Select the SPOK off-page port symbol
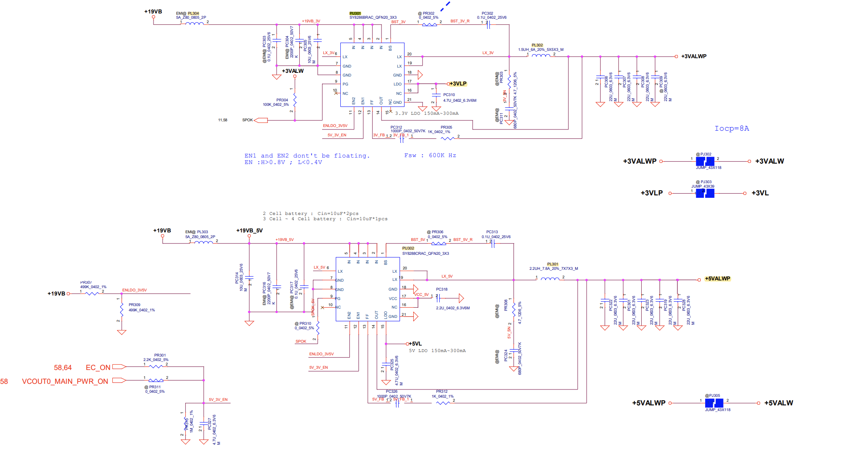Image resolution: width=868 pixels, height=453 pixels. coord(261,120)
